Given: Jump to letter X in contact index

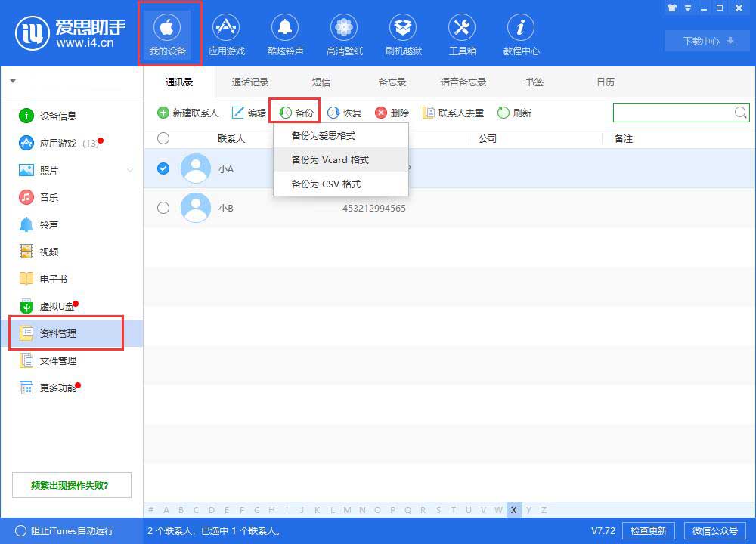Looking at the screenshot, I should coord(513,510).
